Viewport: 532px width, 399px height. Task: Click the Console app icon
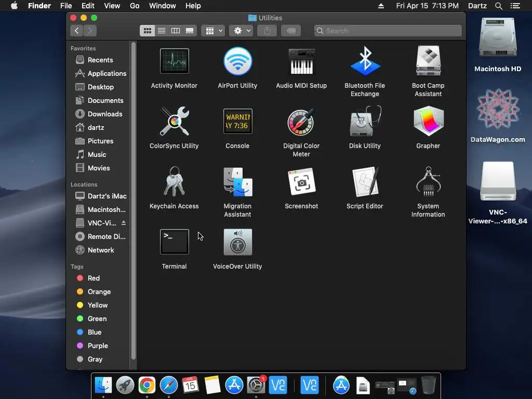pos(237,121)
